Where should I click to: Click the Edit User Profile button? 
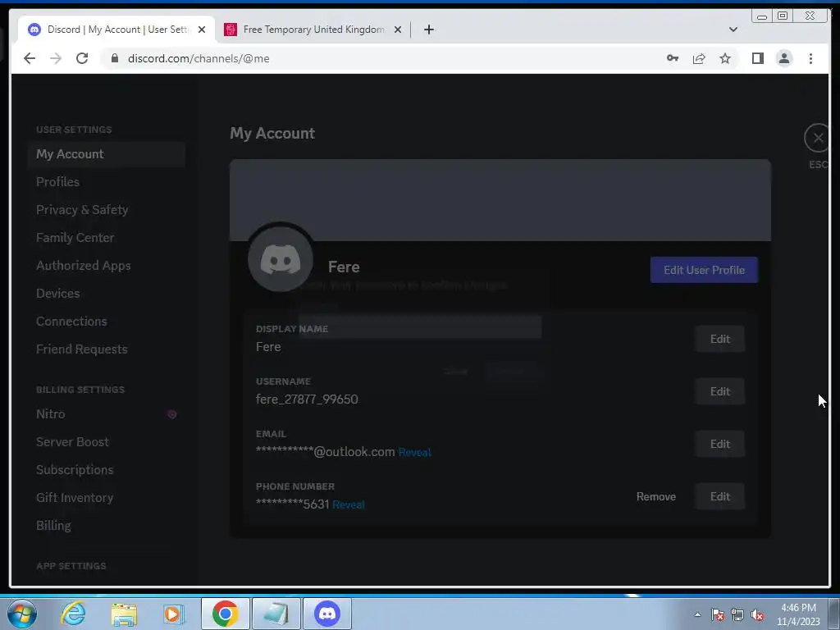pos(704,270)
